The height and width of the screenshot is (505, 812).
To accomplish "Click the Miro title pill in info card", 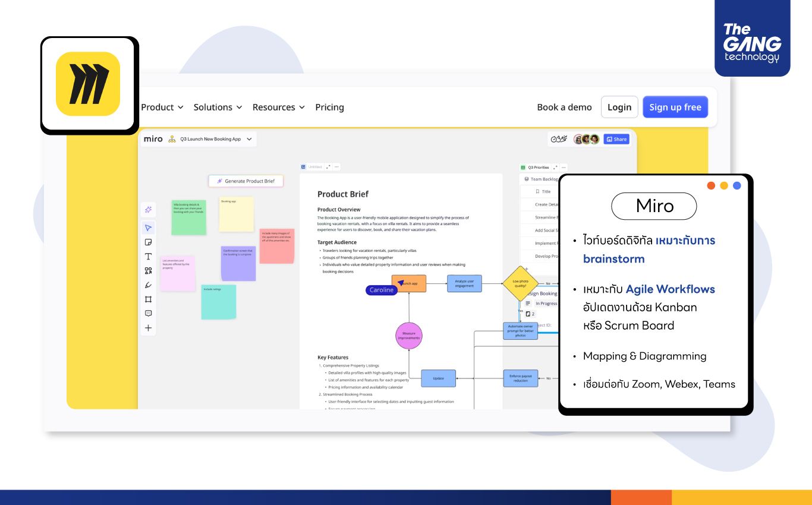I will [x=654, y=206].
